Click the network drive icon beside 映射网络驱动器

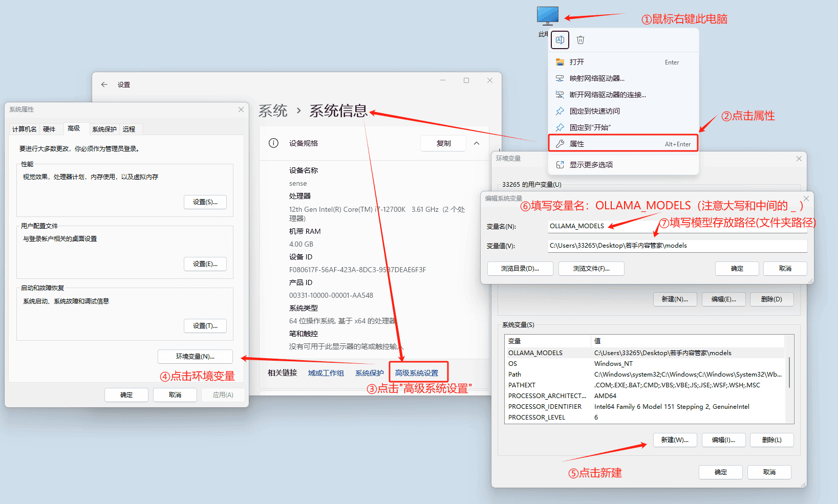[560, 78]
